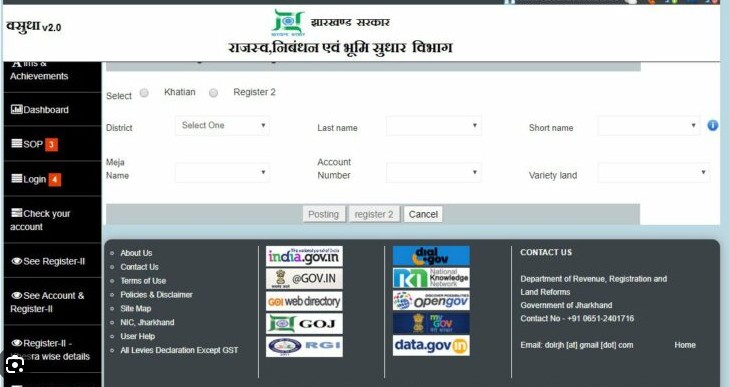Open the Terms of Use link
The height and width of the screenshot is (387, 729).
[143, 281]
